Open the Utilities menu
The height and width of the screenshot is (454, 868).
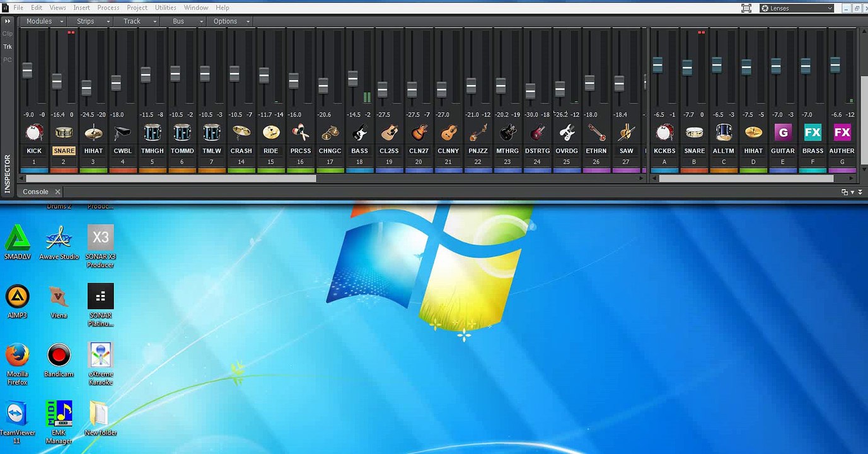pyautogui.click(x=166, y=8)
